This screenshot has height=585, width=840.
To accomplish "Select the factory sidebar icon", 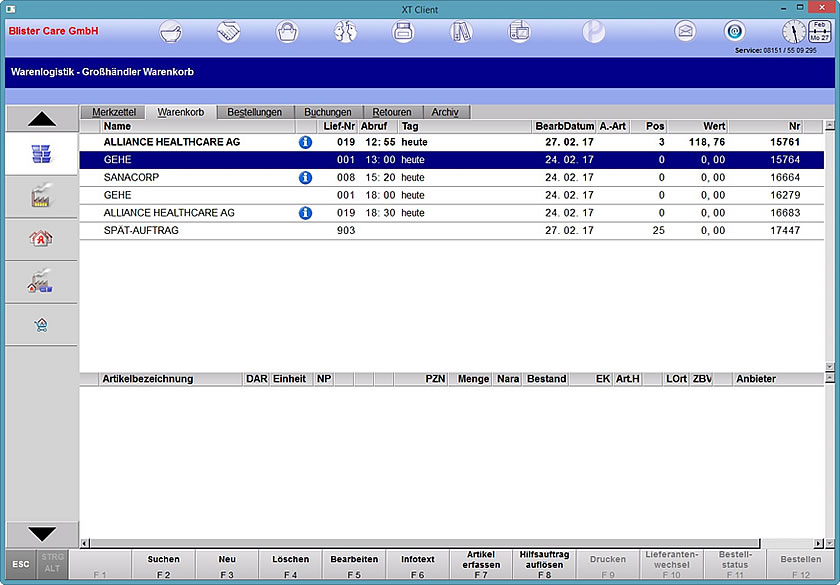I will click(x=41, y=196).
